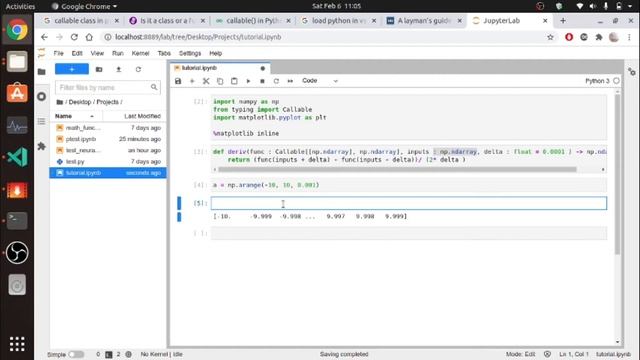
Task: Collapse the output using its blue bar
Action: click(179, 216)
